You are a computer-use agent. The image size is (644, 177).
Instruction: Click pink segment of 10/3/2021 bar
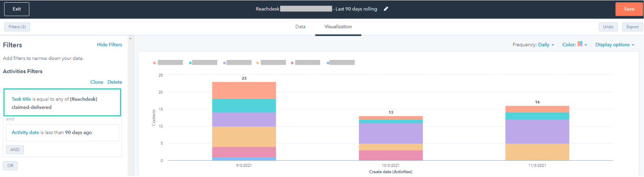tap(391, 155)
